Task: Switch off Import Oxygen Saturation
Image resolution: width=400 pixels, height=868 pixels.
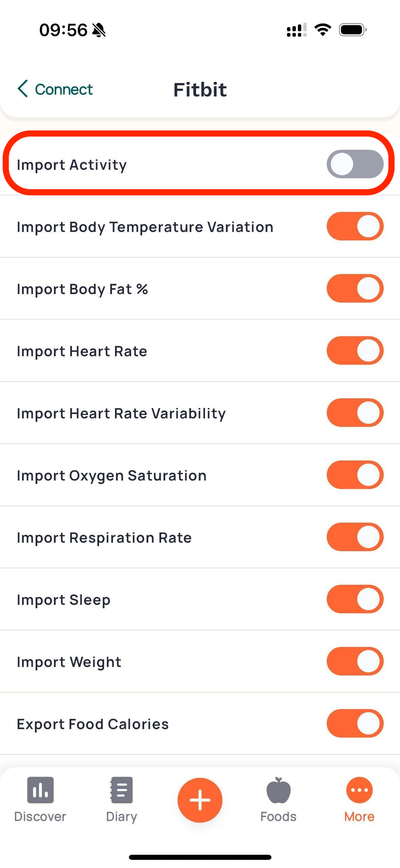Action: tap(355, 475)
